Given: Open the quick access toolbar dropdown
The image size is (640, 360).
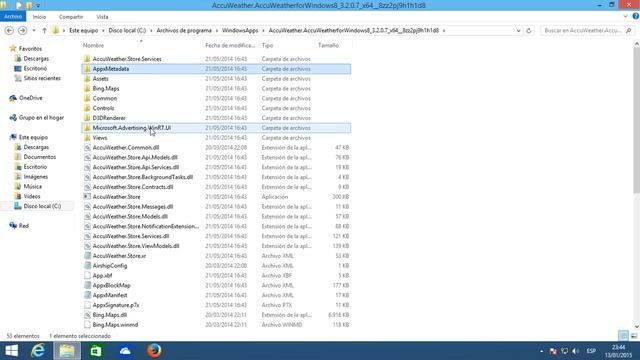Looking at the screenshot, I should (x=38, y=6).
